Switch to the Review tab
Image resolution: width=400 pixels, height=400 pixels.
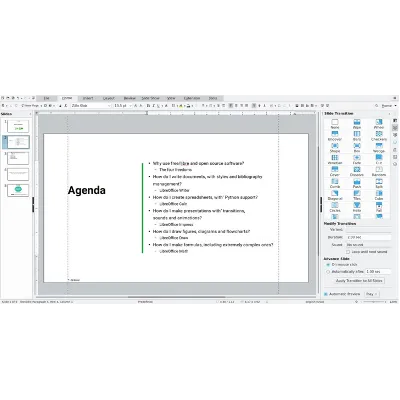(130, 98)
